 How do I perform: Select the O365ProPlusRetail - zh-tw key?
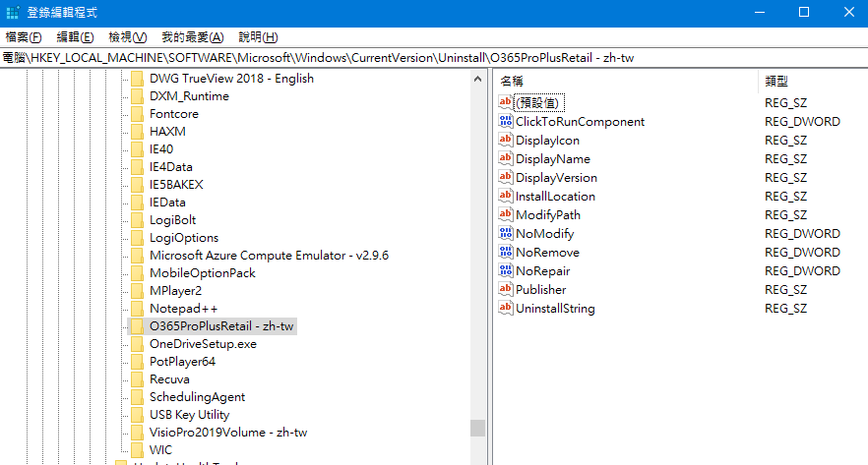coord(221,326)
